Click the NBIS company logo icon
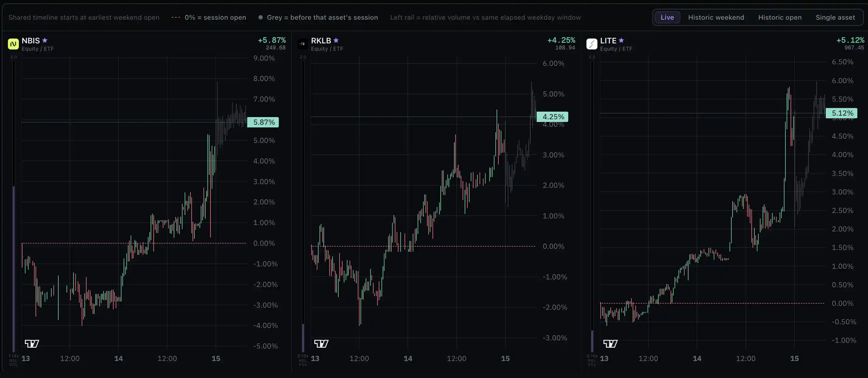 [13, 44]
